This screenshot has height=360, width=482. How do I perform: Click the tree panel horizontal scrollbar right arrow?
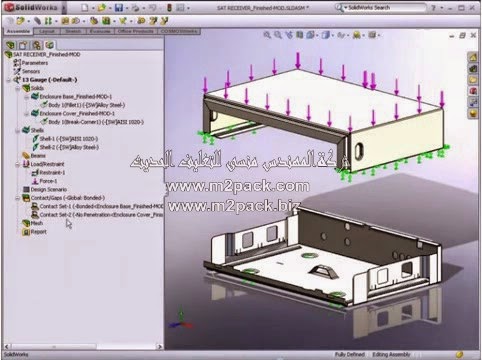point(159,347)
